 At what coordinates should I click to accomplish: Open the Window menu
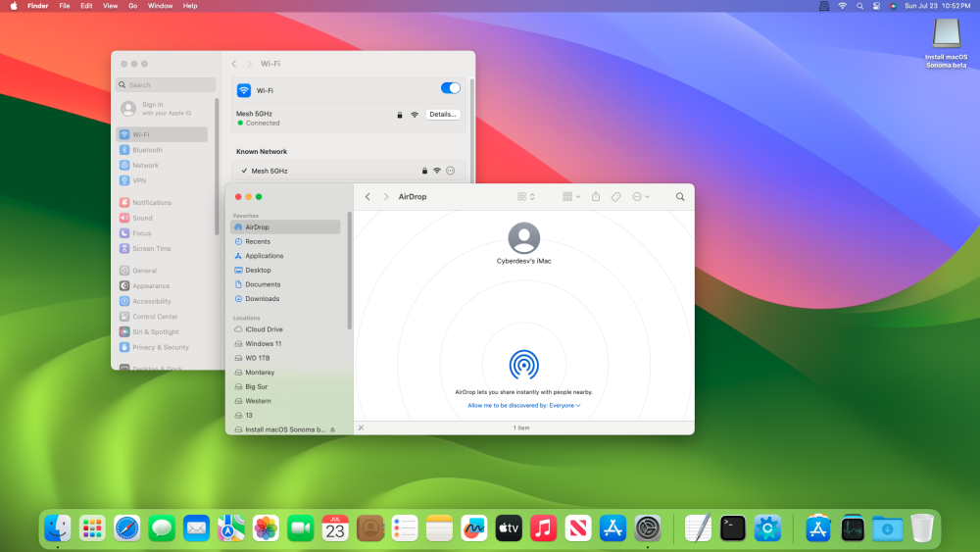click(x=160, y=6)
